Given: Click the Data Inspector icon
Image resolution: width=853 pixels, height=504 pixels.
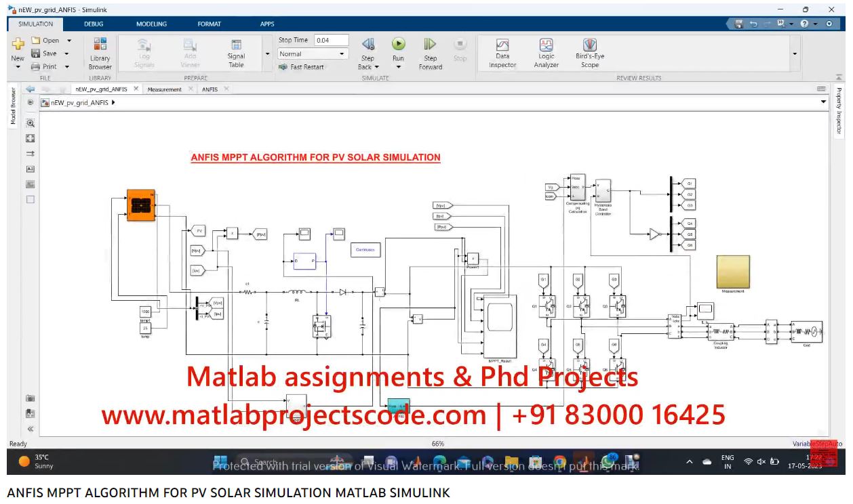Looking at the screenshot, I should pyautogui.click(x=502, y=53).
